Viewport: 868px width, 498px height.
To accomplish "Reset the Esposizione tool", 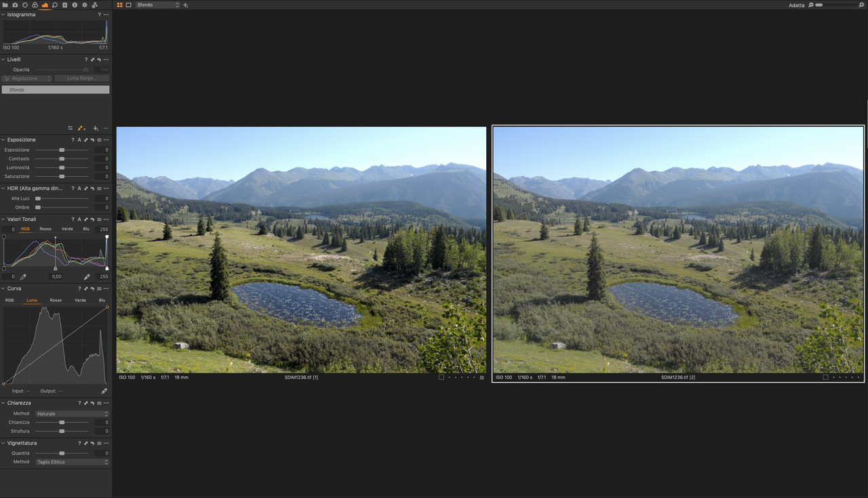I will point(92,140).
